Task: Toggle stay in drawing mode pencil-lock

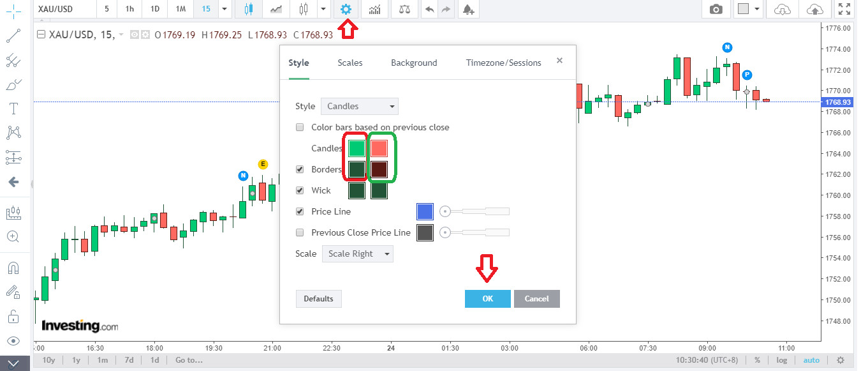Action: tap(14, 292)
